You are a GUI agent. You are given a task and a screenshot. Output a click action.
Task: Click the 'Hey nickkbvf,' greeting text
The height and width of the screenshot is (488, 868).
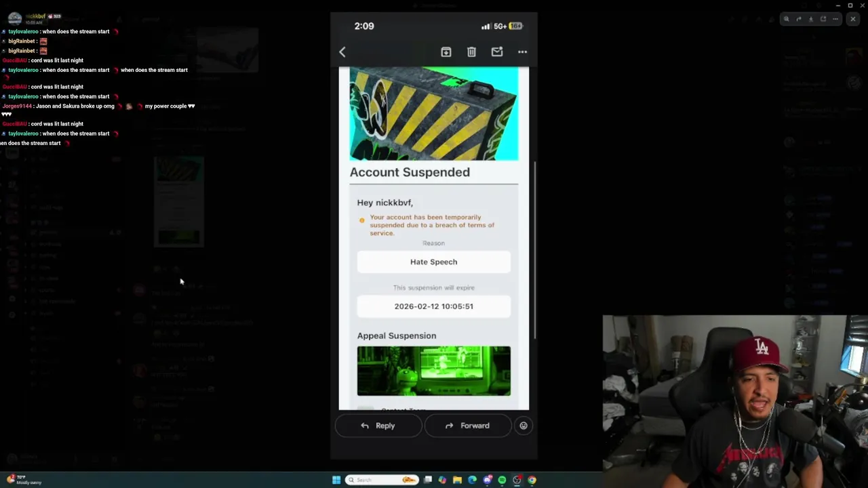tap(385, 203)
